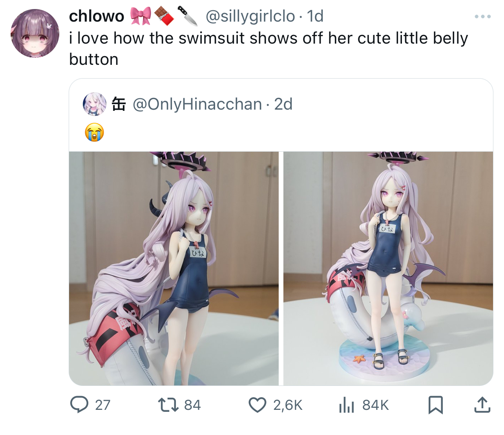Open the three-dot more options menu
This screenshot has height=435, width=504.
[x=483, y=17]
